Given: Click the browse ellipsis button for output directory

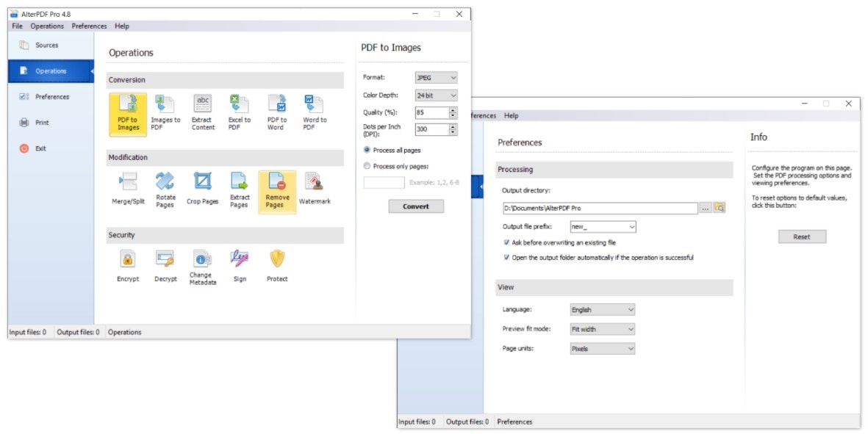Looking at the screenshot, I should (x=706, y=208).
